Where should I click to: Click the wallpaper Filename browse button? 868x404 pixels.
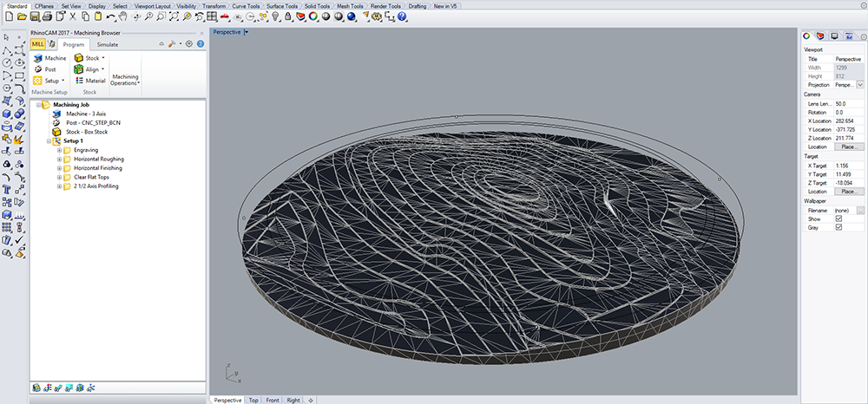860,210
